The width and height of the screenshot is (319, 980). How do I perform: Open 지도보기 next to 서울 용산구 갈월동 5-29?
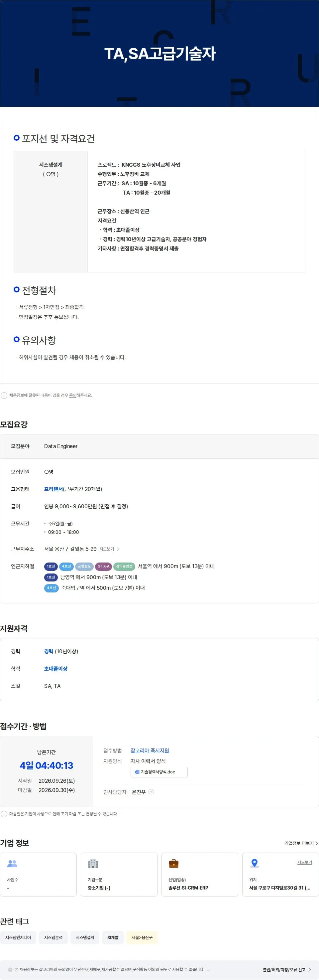coord(106,549)
